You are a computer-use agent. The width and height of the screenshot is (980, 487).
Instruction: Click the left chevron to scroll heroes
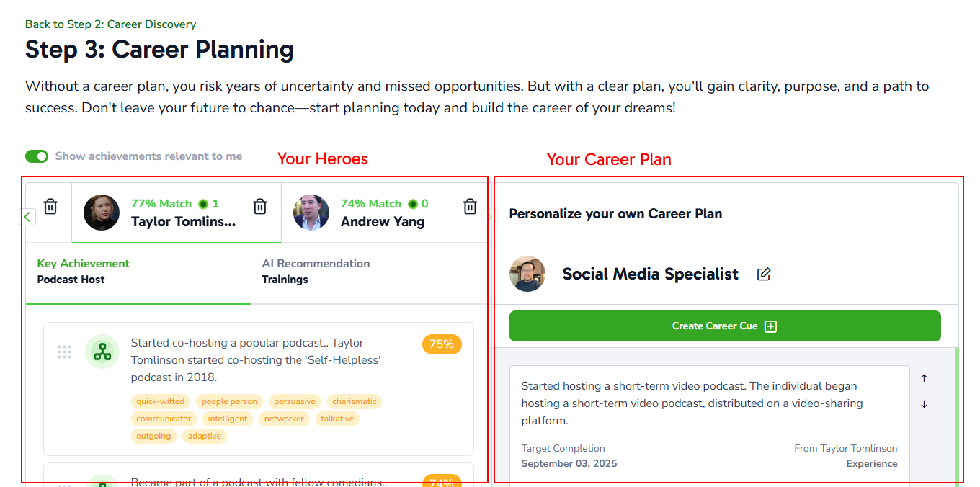point(27,216)
